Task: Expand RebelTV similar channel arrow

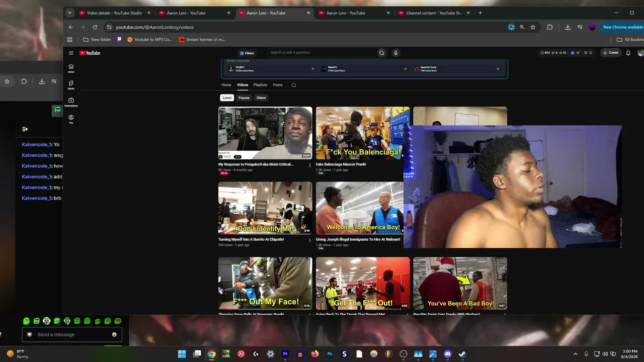Action: click(405, 69)
